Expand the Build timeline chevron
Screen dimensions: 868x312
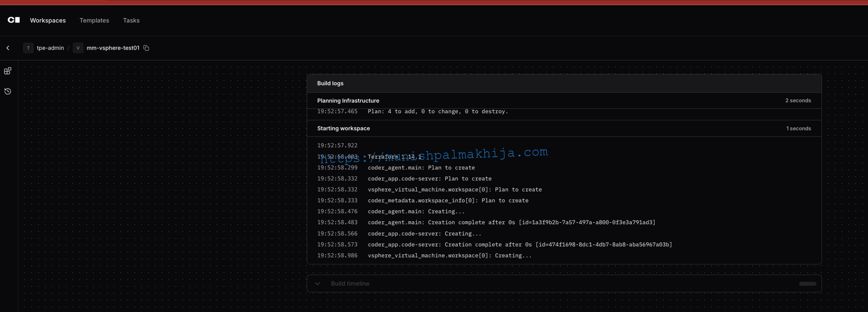317,284
